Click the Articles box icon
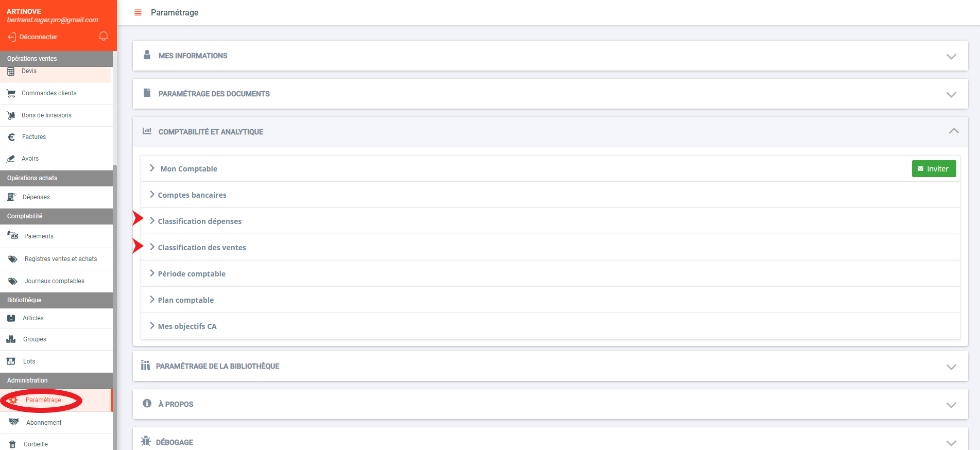Screen dimensions: 980x450 point(11,318)
